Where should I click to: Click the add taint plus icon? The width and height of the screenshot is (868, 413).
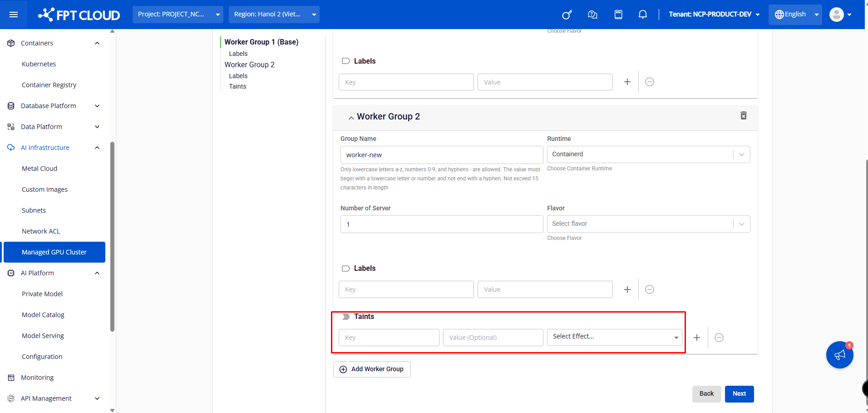click(697, 338)
